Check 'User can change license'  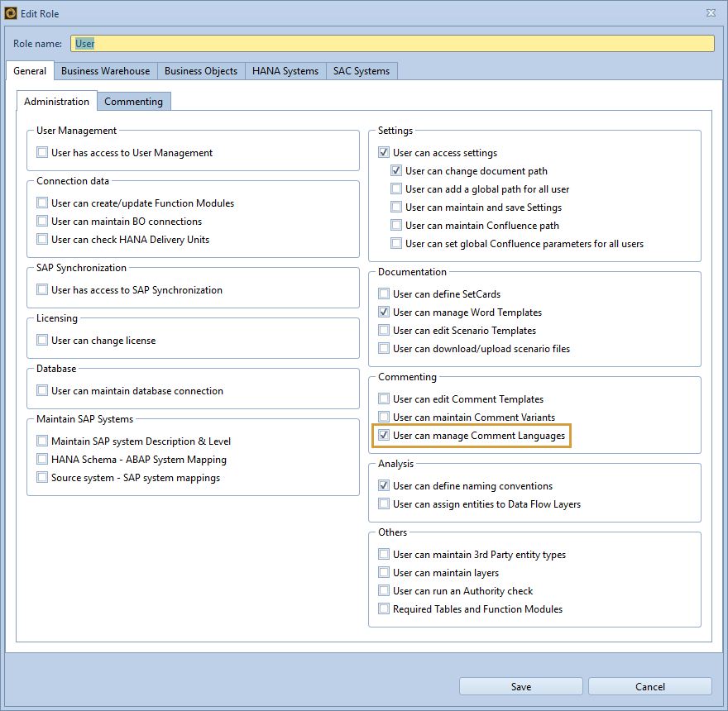tap(42, 340)
